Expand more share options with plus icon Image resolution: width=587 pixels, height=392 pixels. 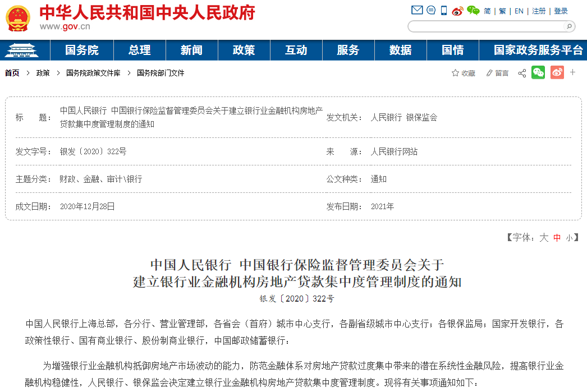(573, 72)
